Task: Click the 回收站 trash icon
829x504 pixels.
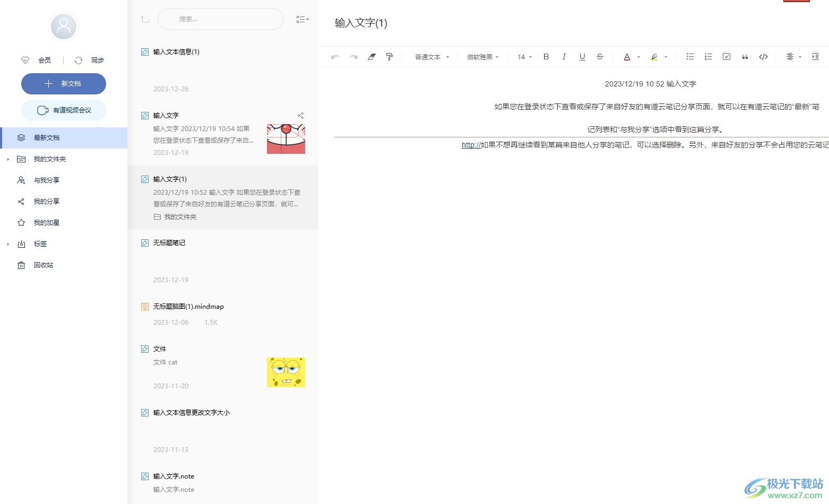Action: [x=21, y=265]
